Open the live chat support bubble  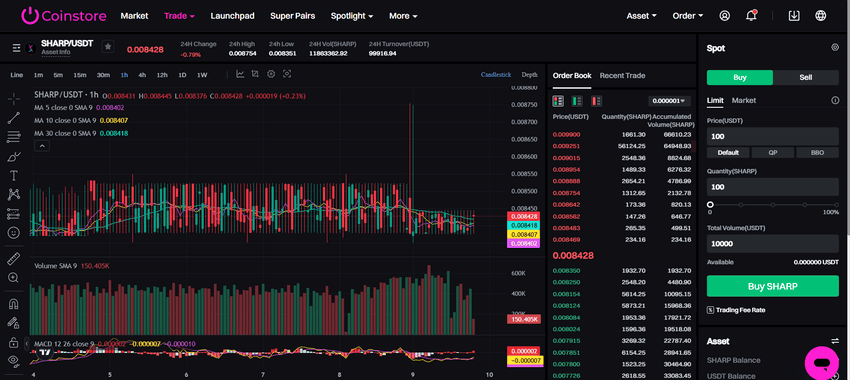tap(822, 362)
